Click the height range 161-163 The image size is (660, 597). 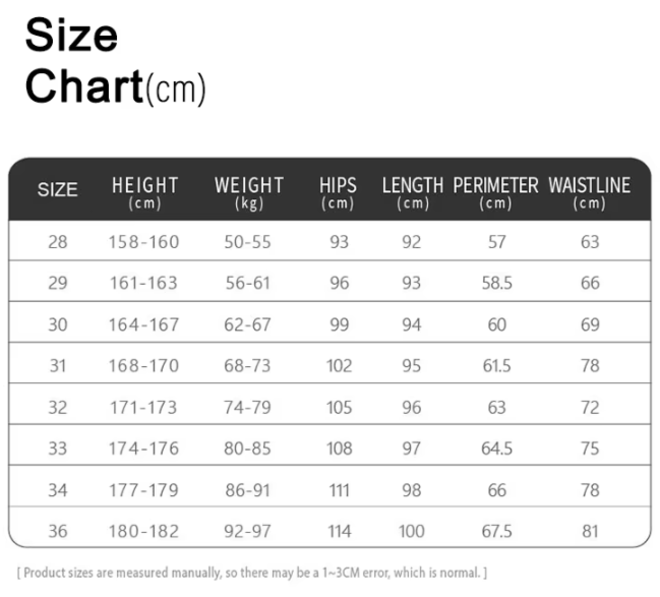[143, 283]
